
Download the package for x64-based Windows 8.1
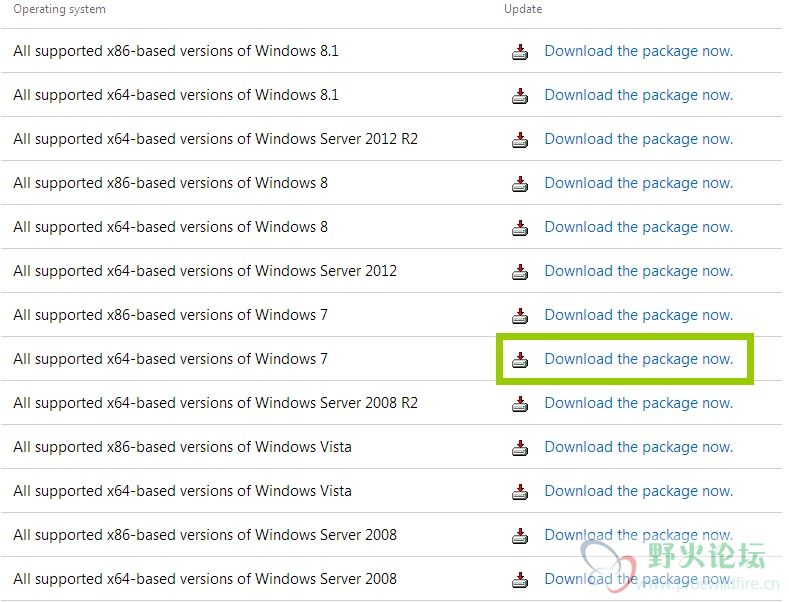(639, 95)
